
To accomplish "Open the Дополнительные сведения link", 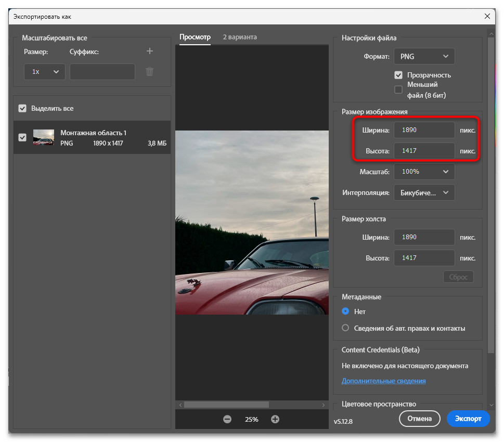I will tap(383, 381).
